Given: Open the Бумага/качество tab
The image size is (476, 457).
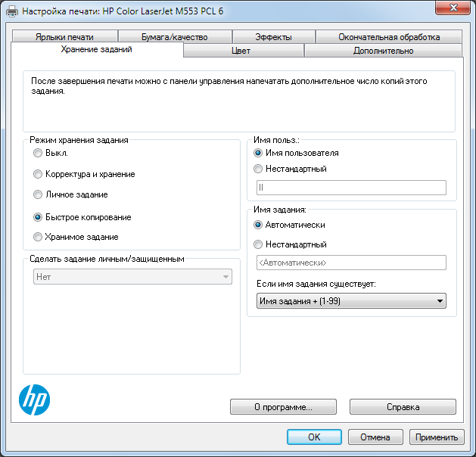Looking at the screenshot, I should point(174,37).
